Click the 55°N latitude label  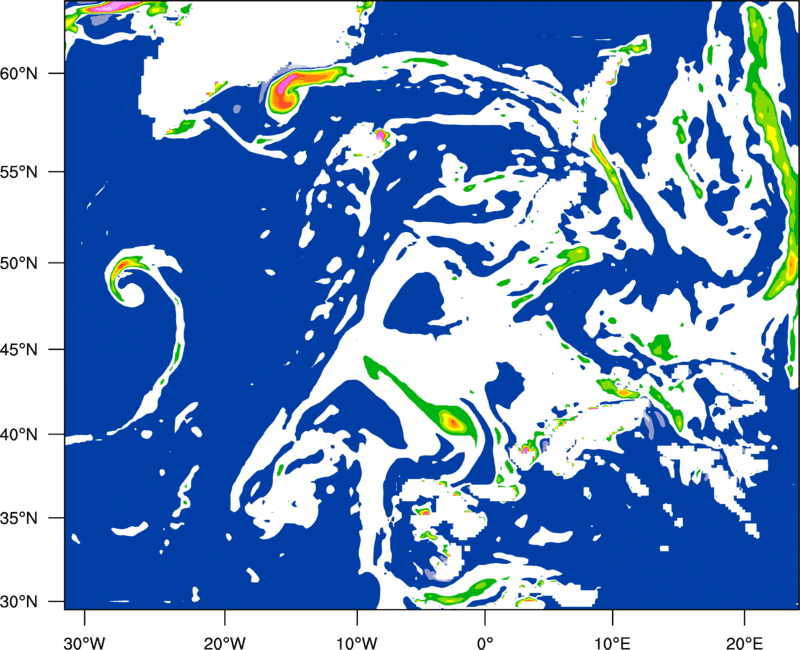point(19,172)
